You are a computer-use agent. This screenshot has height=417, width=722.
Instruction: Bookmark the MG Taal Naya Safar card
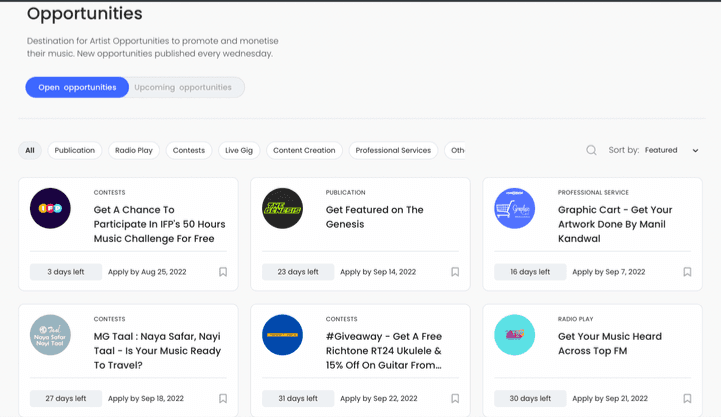pyautogui.click(x=223, y=399)
